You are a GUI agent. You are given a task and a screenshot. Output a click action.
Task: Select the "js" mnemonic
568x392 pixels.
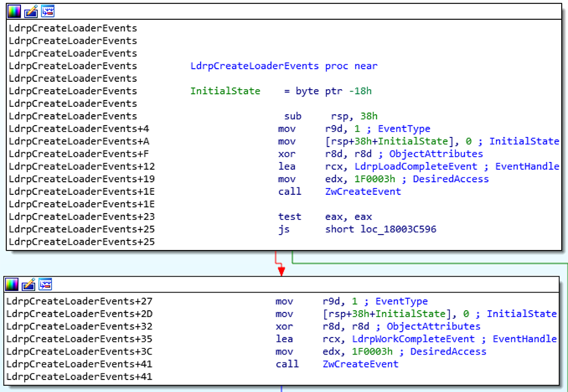[x=284, y=230]
